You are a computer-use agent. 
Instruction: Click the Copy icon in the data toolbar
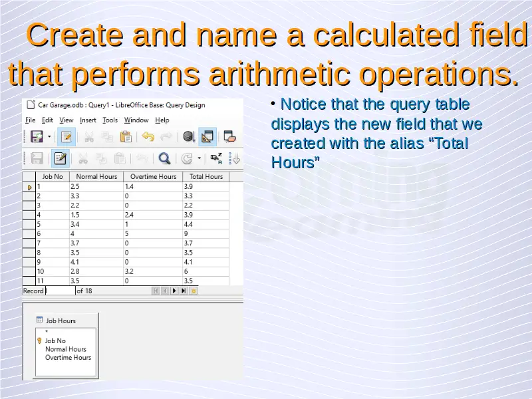101,158
